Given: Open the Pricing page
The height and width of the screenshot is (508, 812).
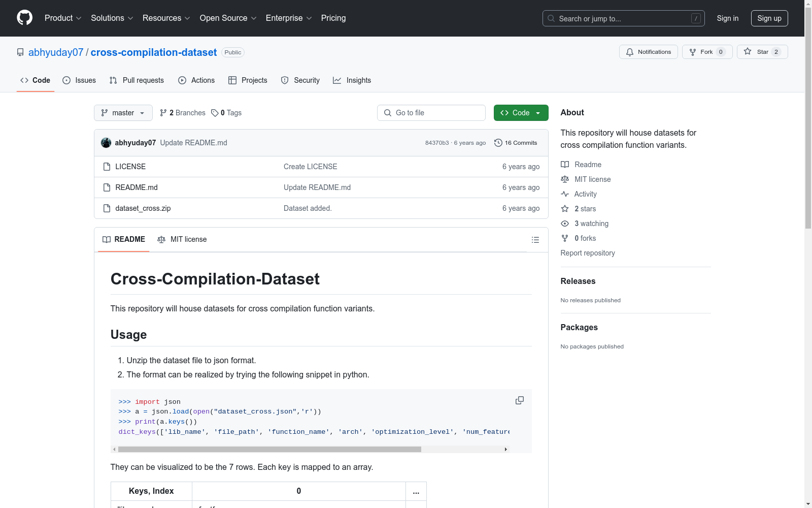Looking at the screenshot, I should point(333,18).
